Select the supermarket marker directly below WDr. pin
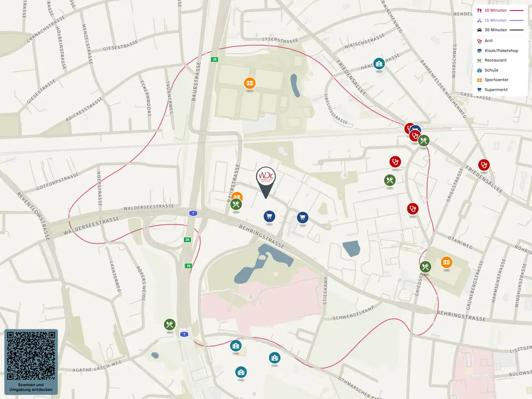Screen dimensions: 532x399 click(269, 217)
